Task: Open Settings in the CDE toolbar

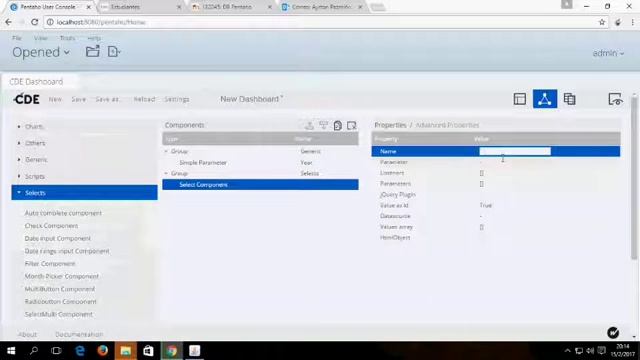Action: 177,99
